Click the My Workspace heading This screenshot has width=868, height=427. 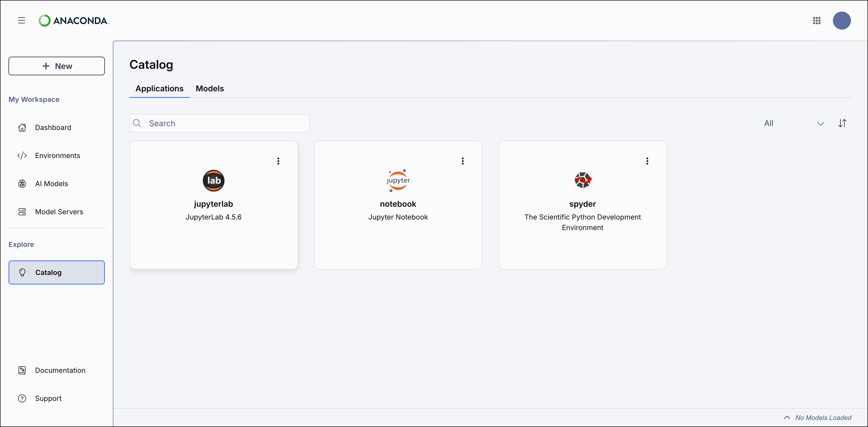[x=34, y=99]
